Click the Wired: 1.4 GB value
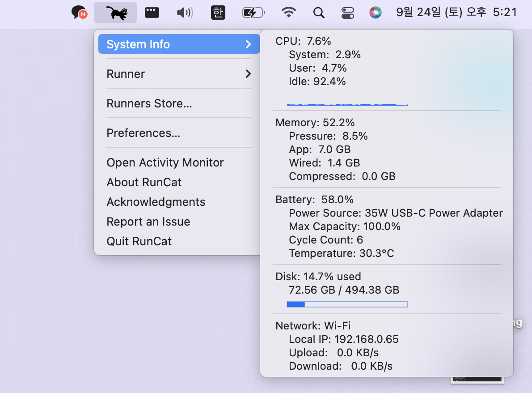Screen dimensions: 532x393 click(x=325, y=163)
